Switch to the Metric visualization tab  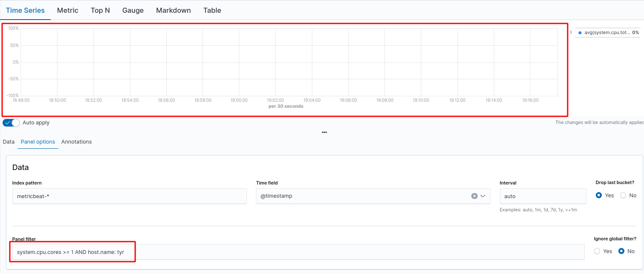[67, 10]
